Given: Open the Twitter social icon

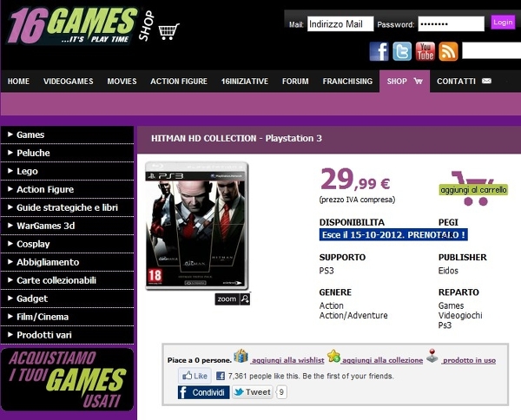Looking at the screenshot, I should tap(402, 51).
